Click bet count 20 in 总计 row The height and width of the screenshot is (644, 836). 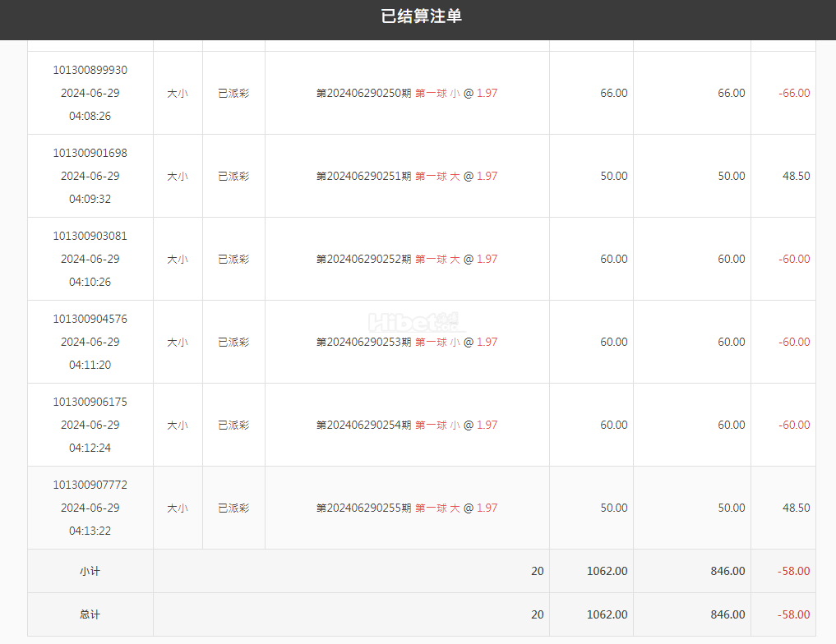[x=538, y=615]
